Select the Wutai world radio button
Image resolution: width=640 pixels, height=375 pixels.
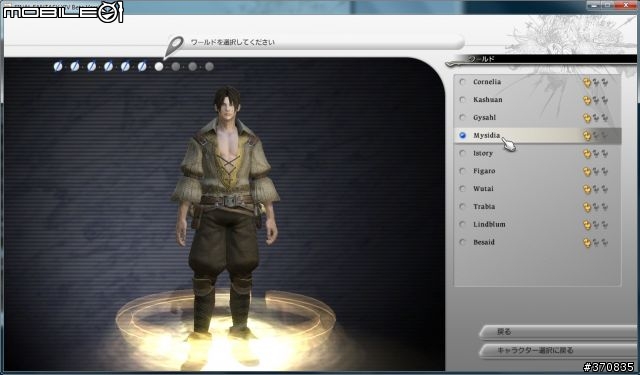pyautogui.click(x=462, y=189)
